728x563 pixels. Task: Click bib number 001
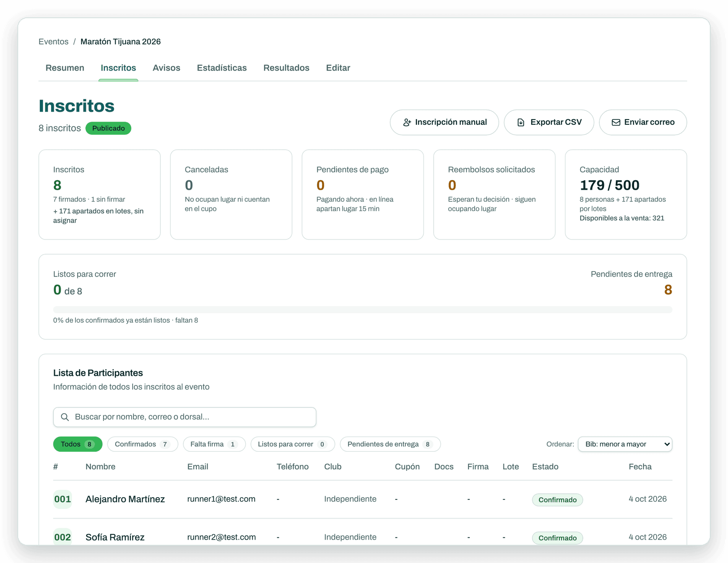tap(62, 499)
